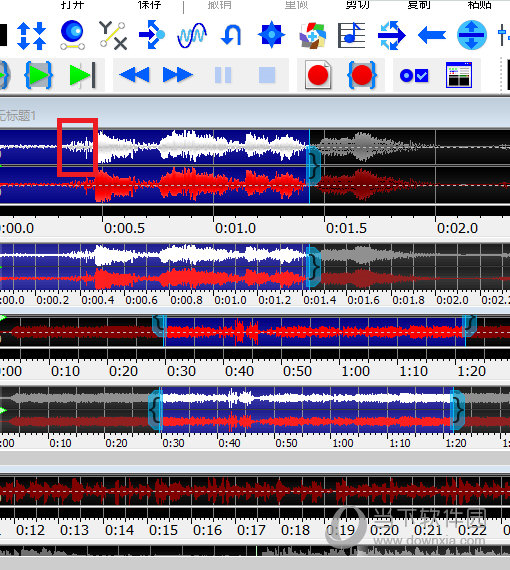The width and height of the screenshot is (510, 570).
Task: Click 0:13 on the bottom time ruler
Action: click(x=74, y=530)
